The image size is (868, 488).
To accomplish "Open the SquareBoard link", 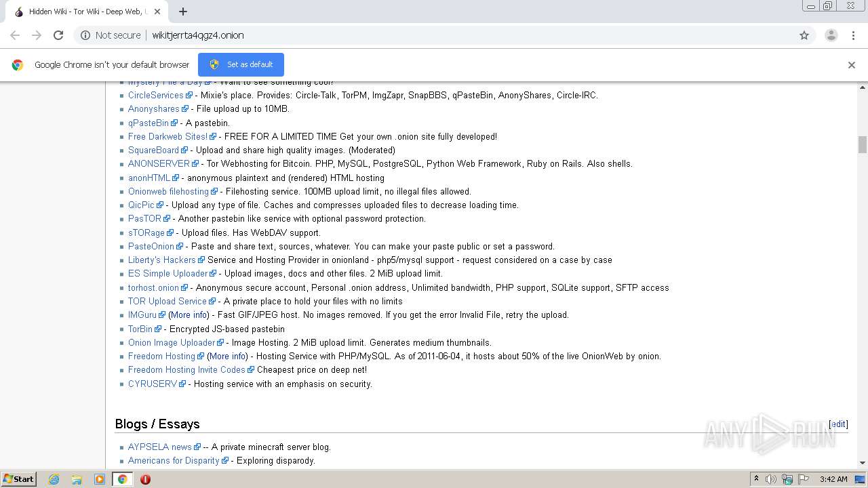I will tap(153, 150).
